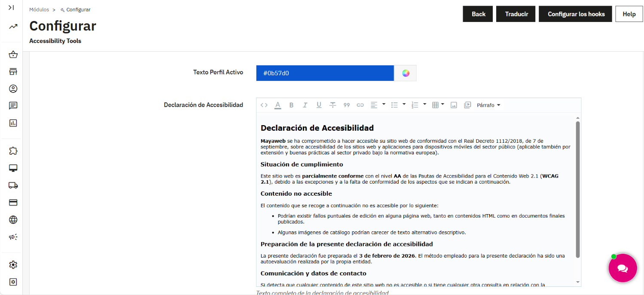
Task: Insert media video into the editor
Action: [x=467, y=105]
